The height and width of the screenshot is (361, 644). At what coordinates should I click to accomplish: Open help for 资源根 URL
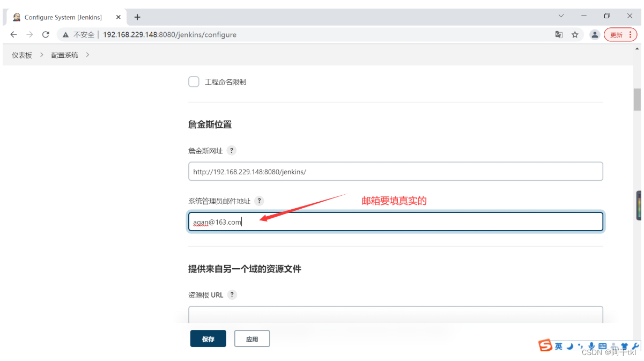click(232, 294)
